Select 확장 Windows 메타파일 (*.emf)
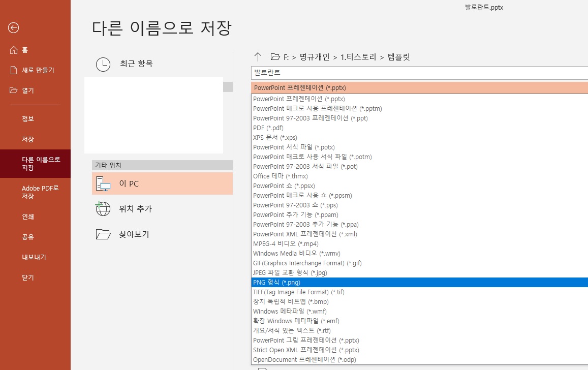Viewport: 588px width, 370px height. click(x=420, y=321)
